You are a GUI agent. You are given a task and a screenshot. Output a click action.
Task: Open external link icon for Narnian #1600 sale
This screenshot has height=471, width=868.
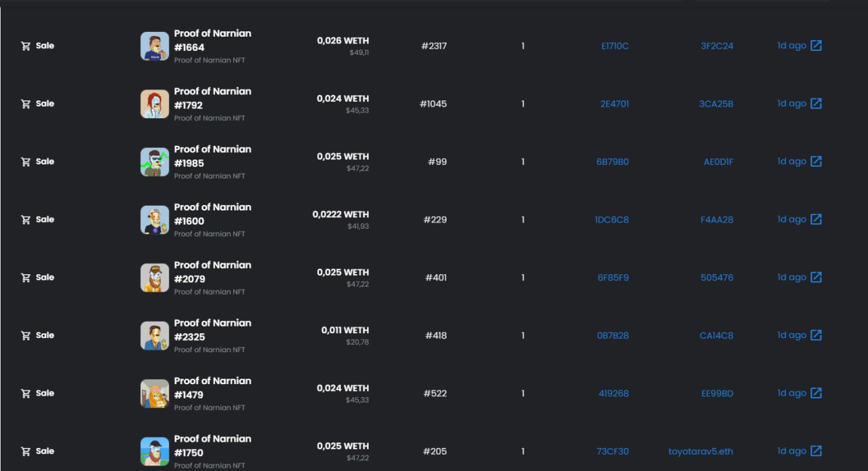coord(816,219)
